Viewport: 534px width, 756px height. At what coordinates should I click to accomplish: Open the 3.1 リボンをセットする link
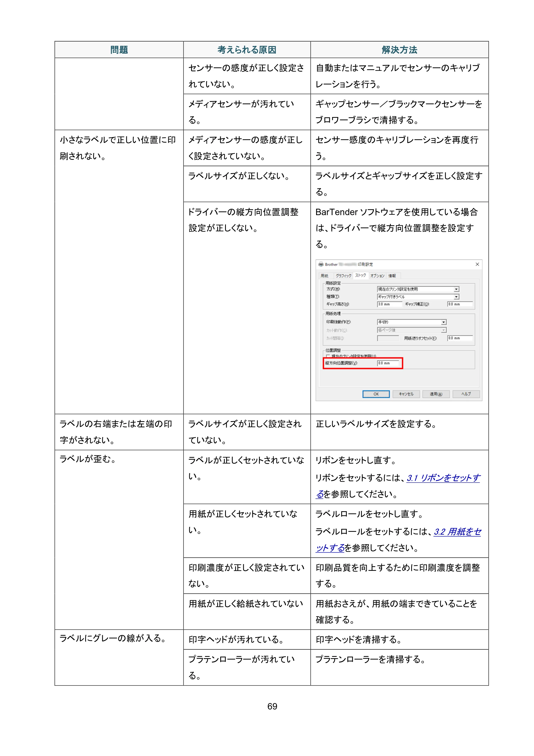point(443,478)
